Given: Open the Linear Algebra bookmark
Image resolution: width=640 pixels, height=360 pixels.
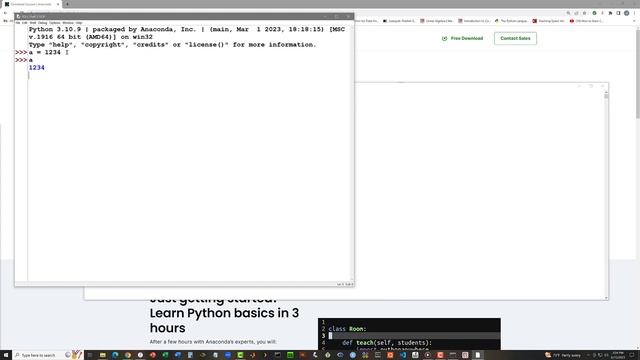Looking at the screenshot, I should coord(437,21).
